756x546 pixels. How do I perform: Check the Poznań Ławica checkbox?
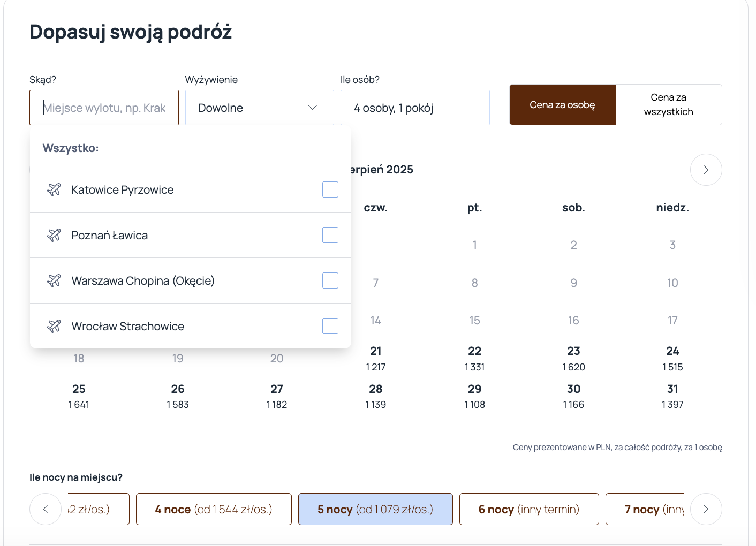330,235
